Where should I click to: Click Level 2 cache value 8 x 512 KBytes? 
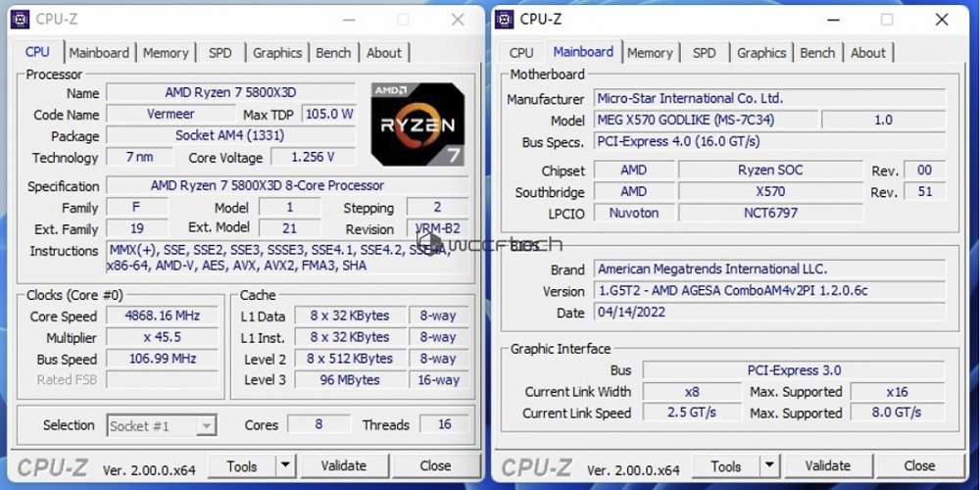click(x=350, y=359)
